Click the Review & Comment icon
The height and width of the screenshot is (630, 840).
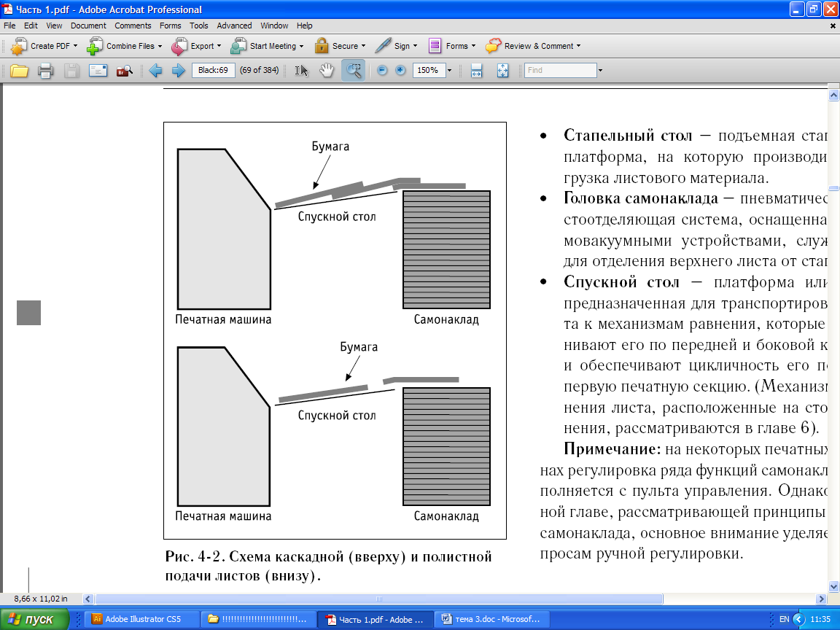pyautogui.click(x=494, y=46)
